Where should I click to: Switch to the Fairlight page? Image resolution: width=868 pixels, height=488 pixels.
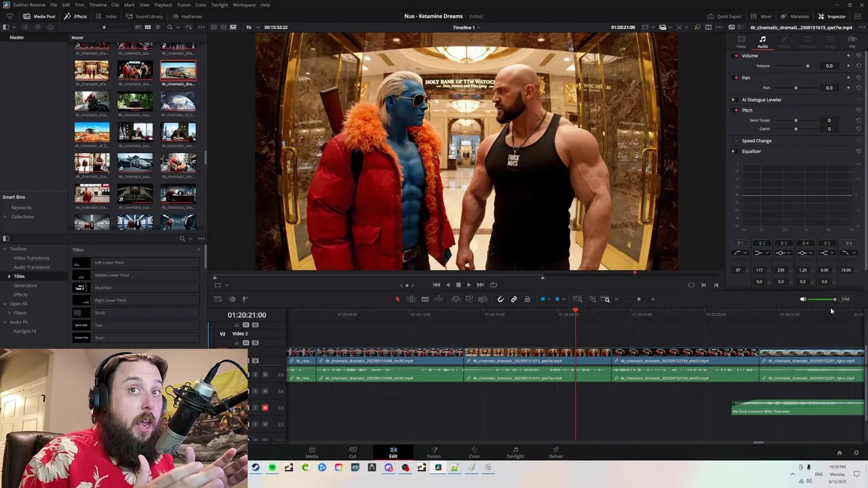tap(515, 452)
